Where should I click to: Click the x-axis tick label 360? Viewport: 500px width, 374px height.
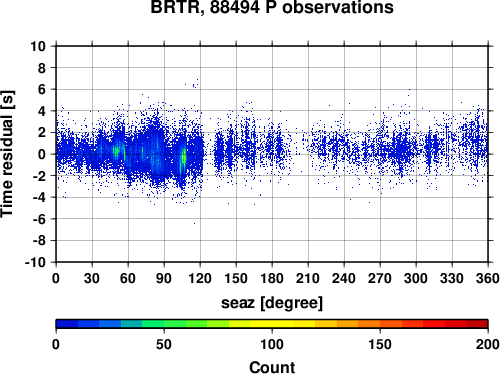[488, 278]
